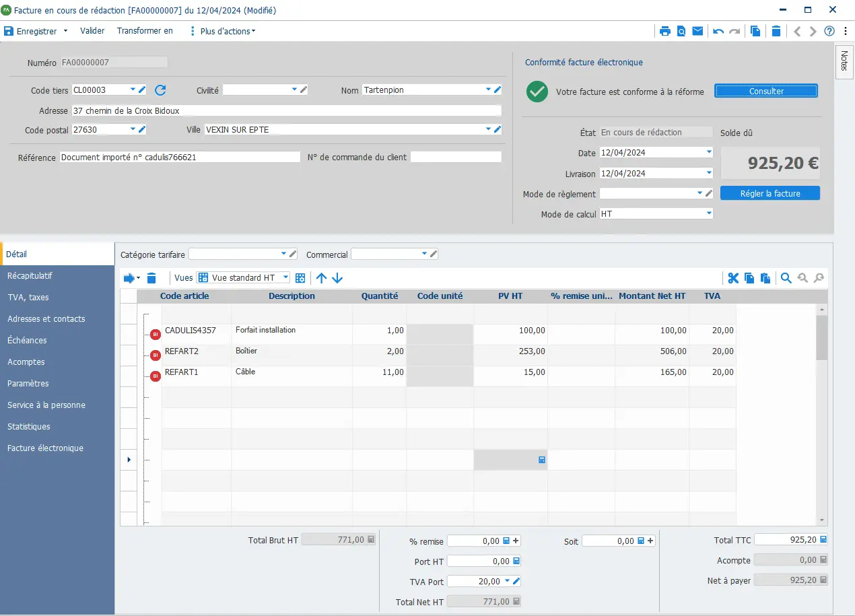855x616 pixels.
Task: Open the Vue standard HT dropdown
Action: click(285, 277)
